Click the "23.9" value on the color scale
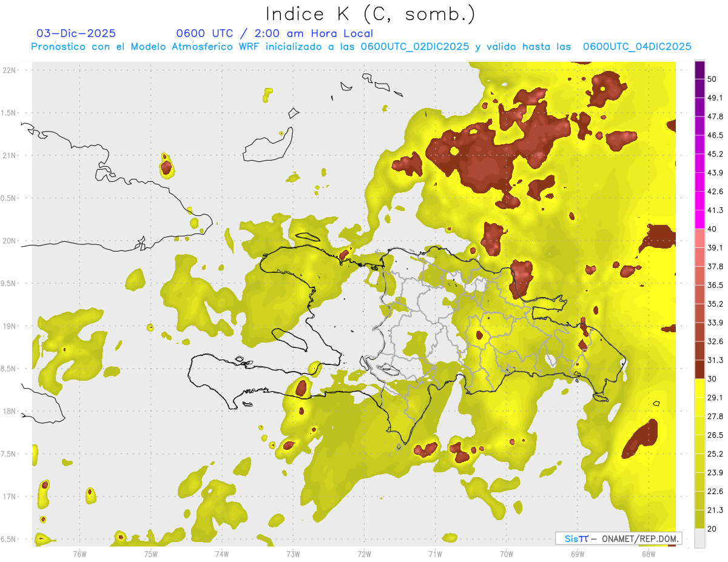 [x=715, y=473]
